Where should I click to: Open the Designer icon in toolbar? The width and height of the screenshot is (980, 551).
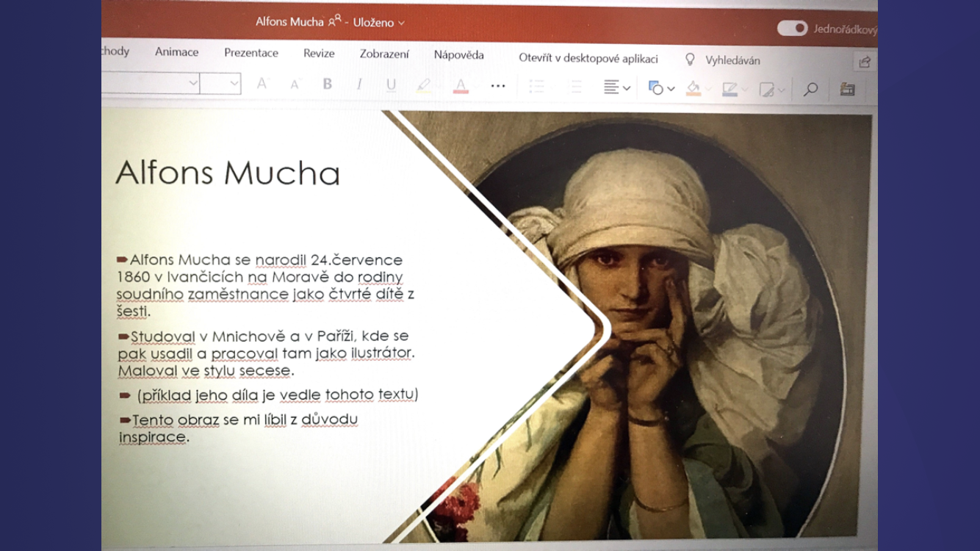tap(848, 90)
